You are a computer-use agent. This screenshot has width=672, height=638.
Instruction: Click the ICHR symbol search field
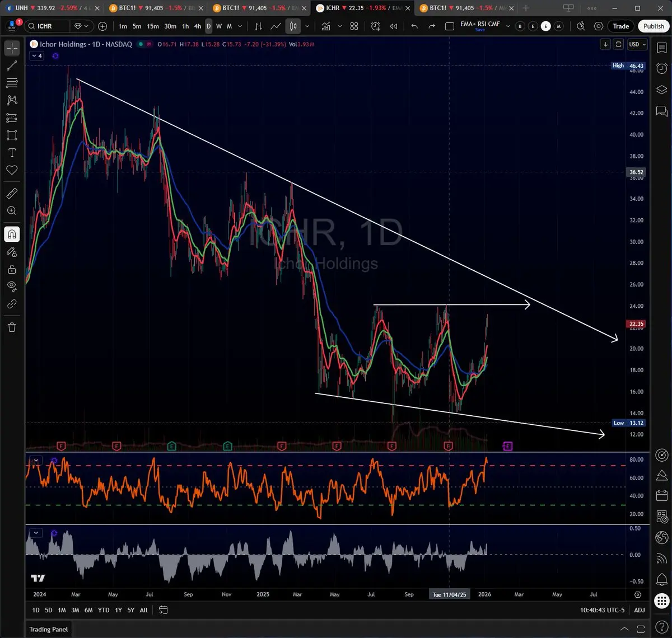pos(48,26)
